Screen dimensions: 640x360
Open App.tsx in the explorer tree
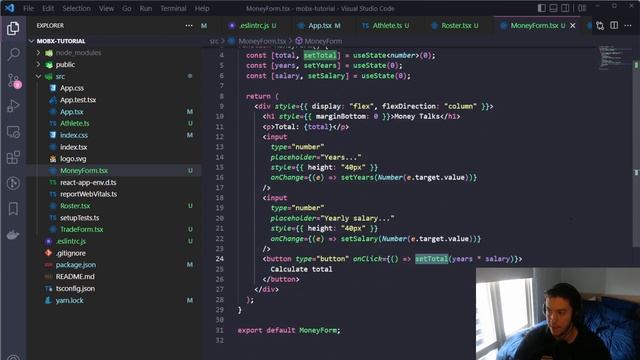(71, 112)
